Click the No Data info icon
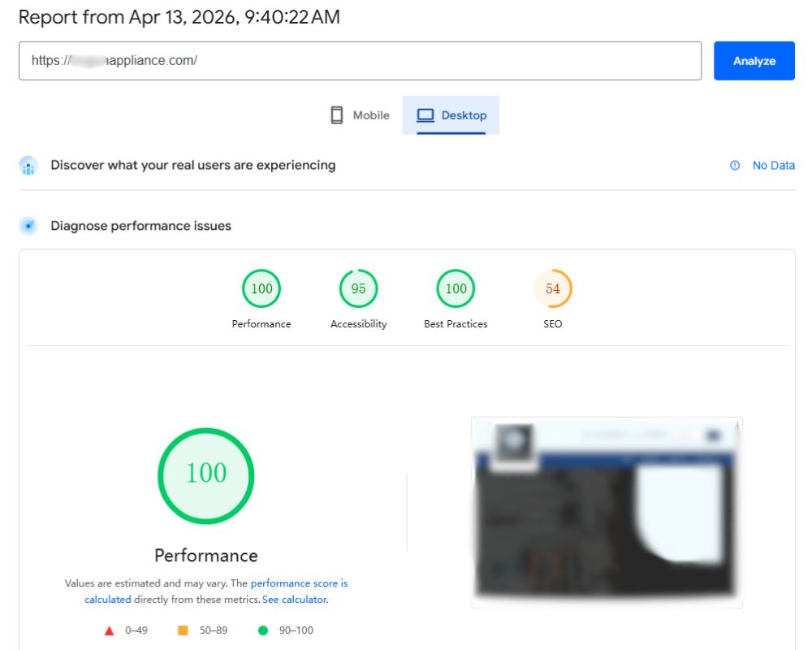The image size is (812, 650). click(x=735, y=166)
